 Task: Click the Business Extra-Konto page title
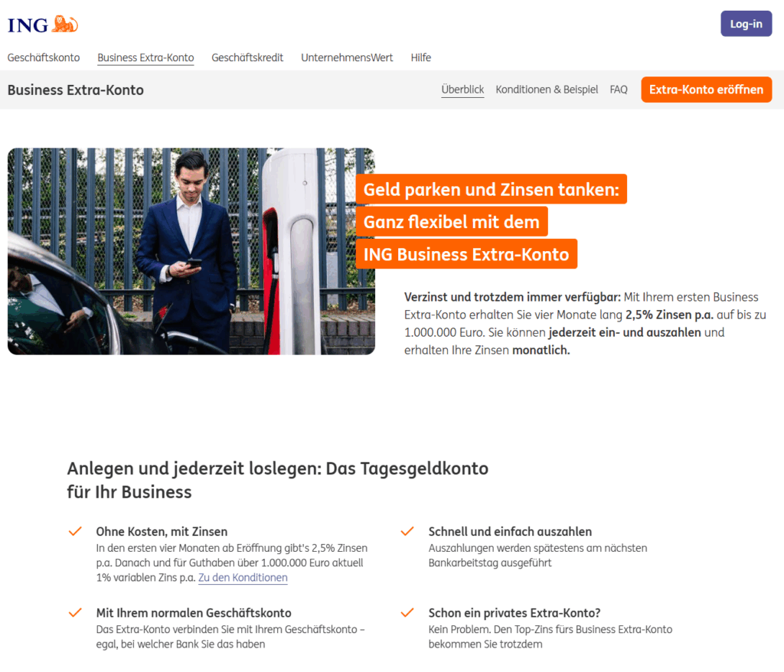click(x=76, y=90)
